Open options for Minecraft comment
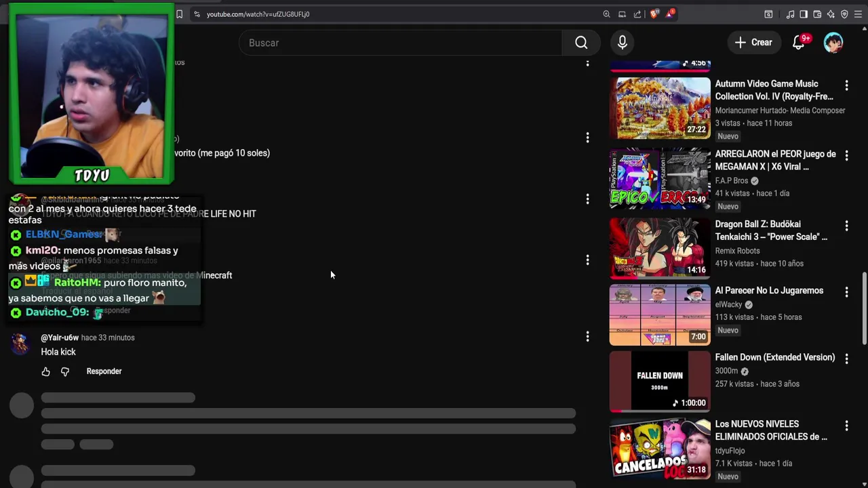Viewport: 868px width, 488px height. tap(587, 260)
